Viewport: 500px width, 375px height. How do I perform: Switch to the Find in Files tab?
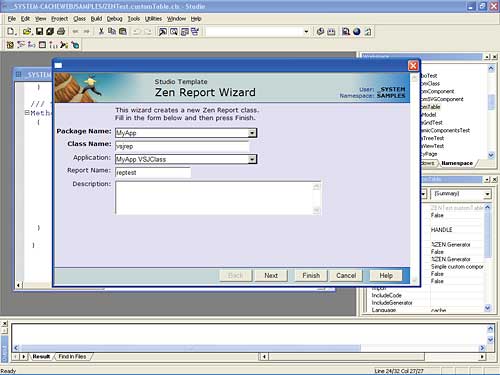pyautogui.click(x=72, y=356)
